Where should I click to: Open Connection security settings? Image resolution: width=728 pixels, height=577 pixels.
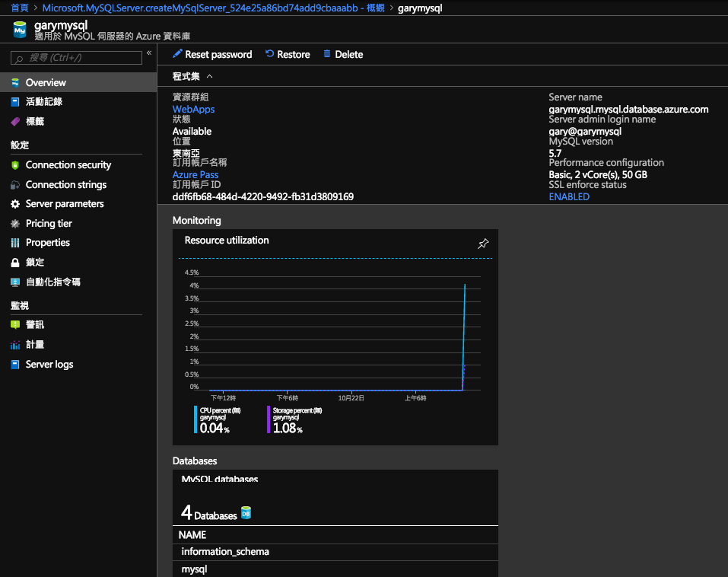pos(78,165)
